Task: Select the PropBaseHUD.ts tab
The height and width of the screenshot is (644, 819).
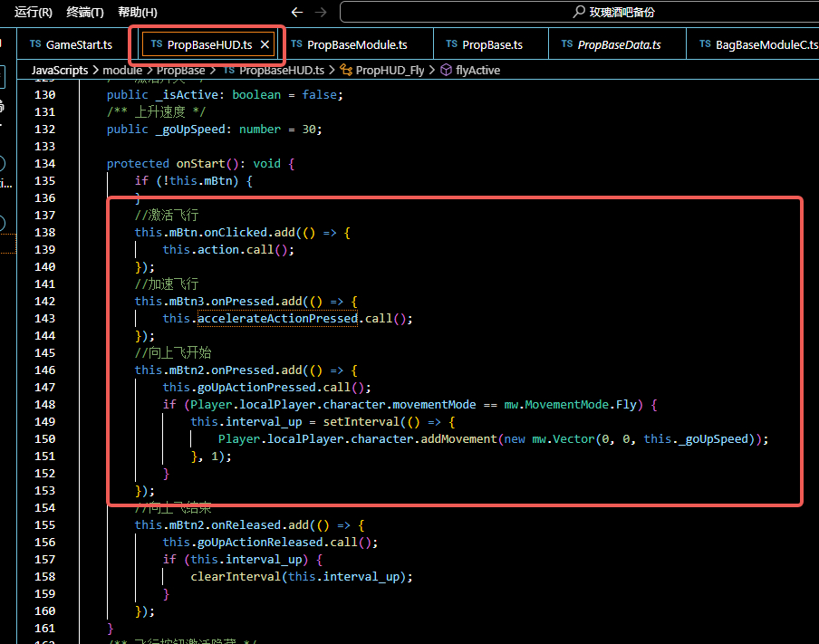Action: point(209,44)
